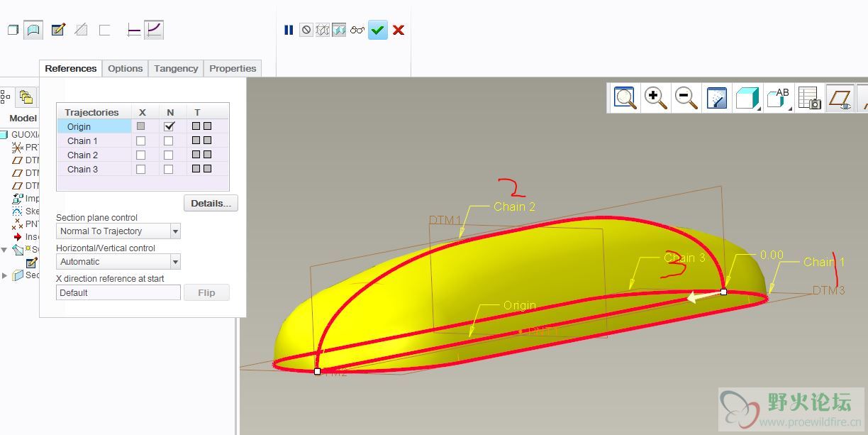The image size is (868, 435).
Task: Enable the N checkbox for Chain 1
Action: (x=168, y=141)
